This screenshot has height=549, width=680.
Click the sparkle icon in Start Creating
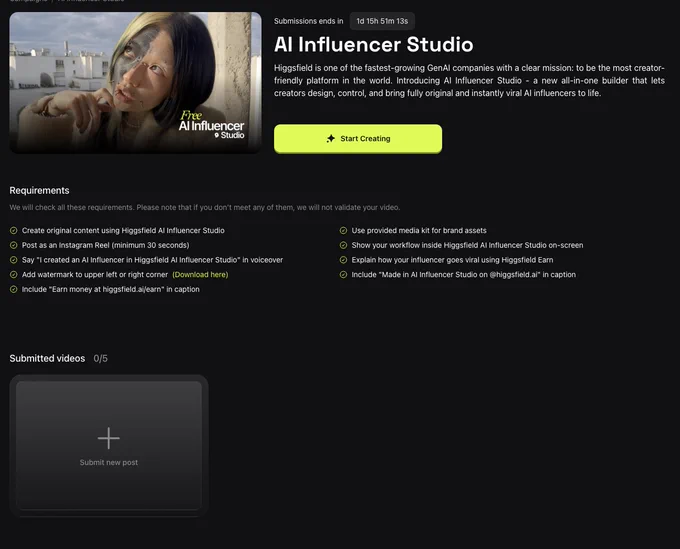[331, 139]
